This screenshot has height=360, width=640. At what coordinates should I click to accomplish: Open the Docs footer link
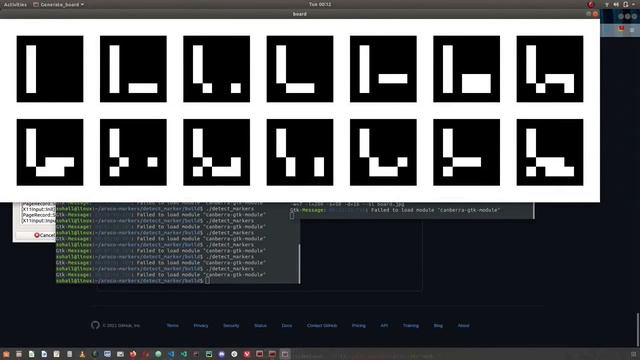tap(287, 326)
